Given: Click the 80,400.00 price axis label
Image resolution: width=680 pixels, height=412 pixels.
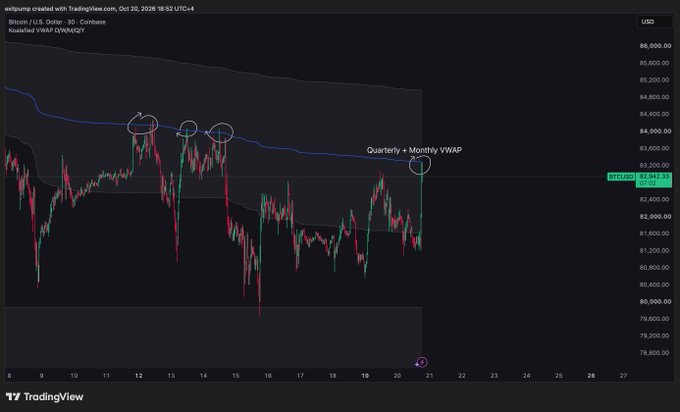Looking at the screenshot, I should pyautogui.click(x=655, y=284).
